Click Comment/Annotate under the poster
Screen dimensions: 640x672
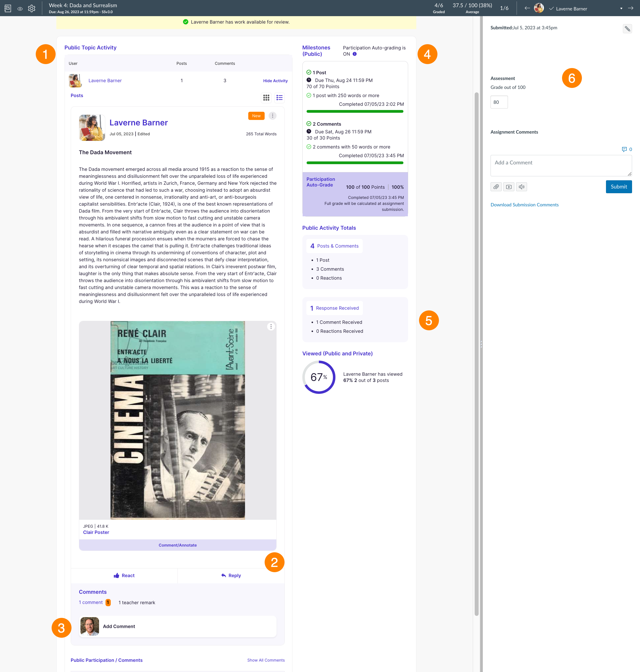178,545
